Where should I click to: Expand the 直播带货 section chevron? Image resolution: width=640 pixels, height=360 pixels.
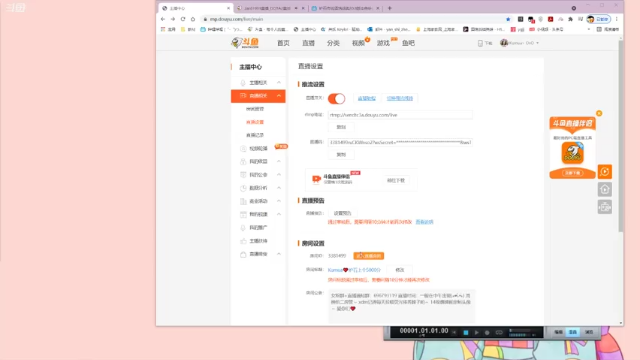coord(279,254)
